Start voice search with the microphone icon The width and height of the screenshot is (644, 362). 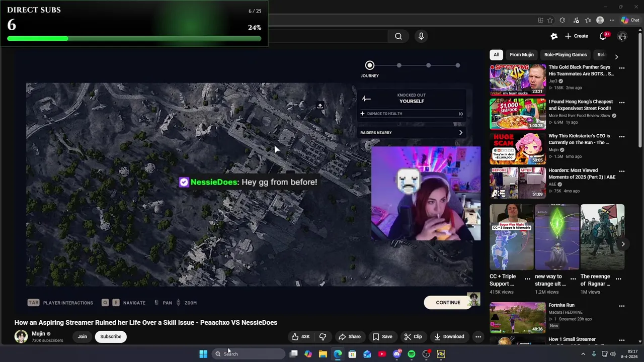421,36
